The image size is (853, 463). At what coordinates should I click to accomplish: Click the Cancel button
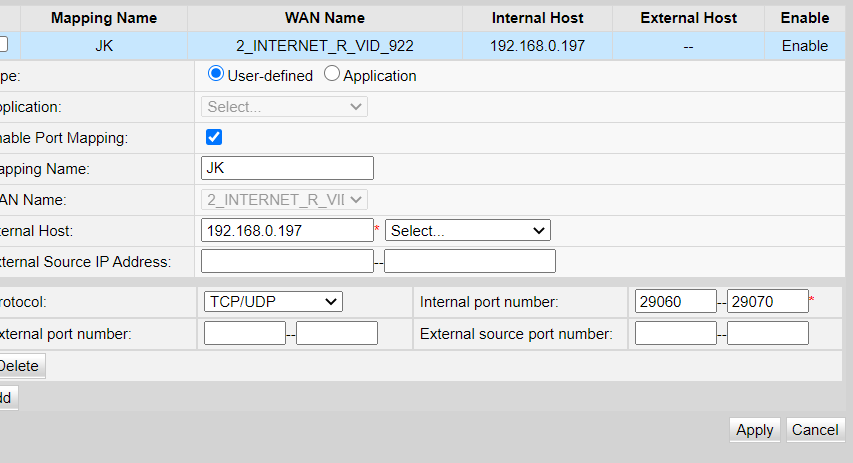(814, 429)
